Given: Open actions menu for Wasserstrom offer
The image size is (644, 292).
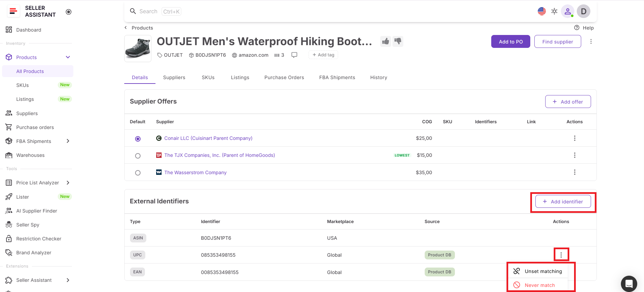Looking at the screenshot, I should (575, 172).
